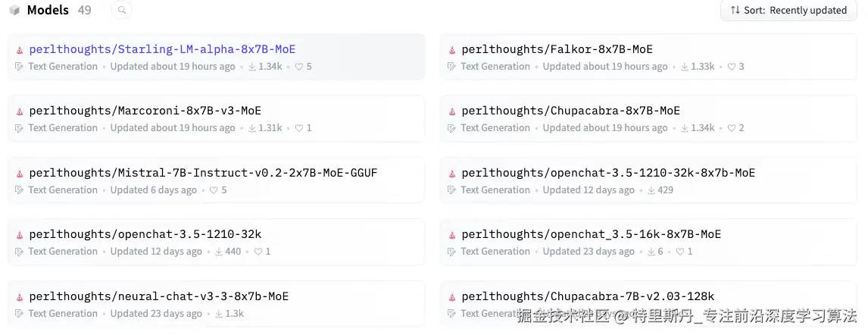Click Text Generation tag icon on Mistral-7B-Instruct card
Viewport: 868px width, 335px height.
pos(20,190)
